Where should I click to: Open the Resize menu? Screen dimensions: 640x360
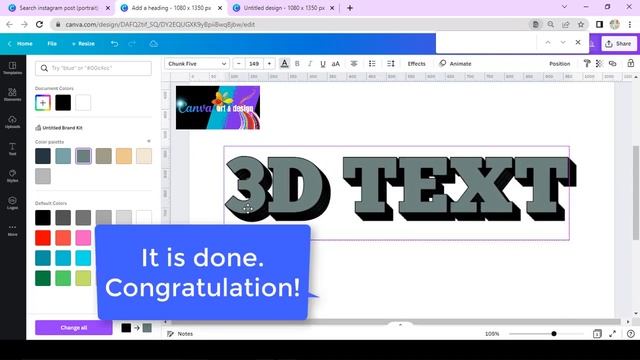point(83,44)
